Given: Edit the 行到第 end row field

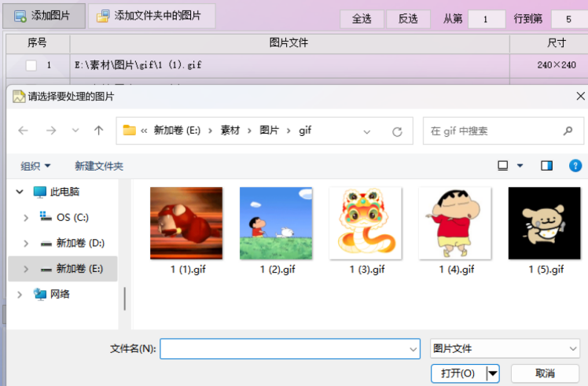Looking at the screenshot, I should [569, 19].
